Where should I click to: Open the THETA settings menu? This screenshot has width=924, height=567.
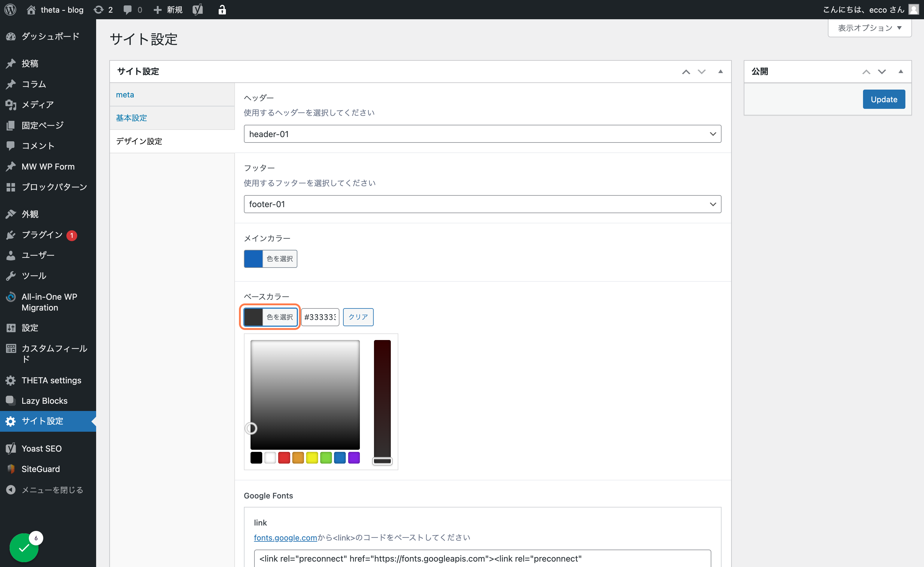48,380
